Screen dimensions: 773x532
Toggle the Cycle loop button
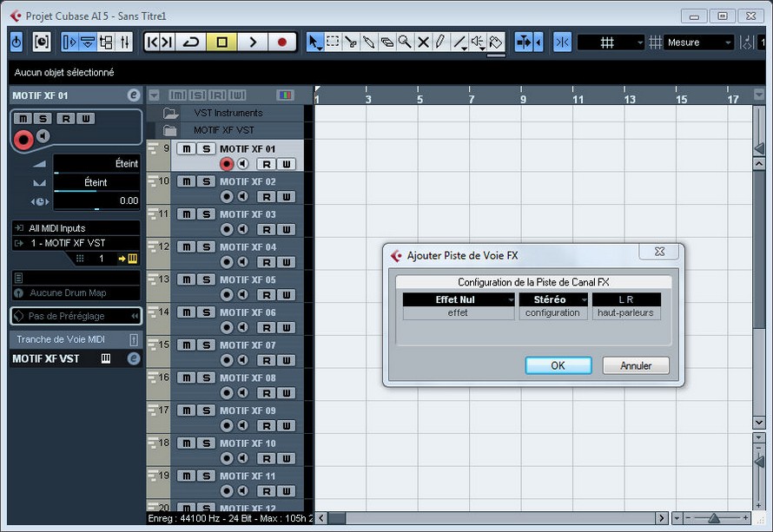point(191,42)
